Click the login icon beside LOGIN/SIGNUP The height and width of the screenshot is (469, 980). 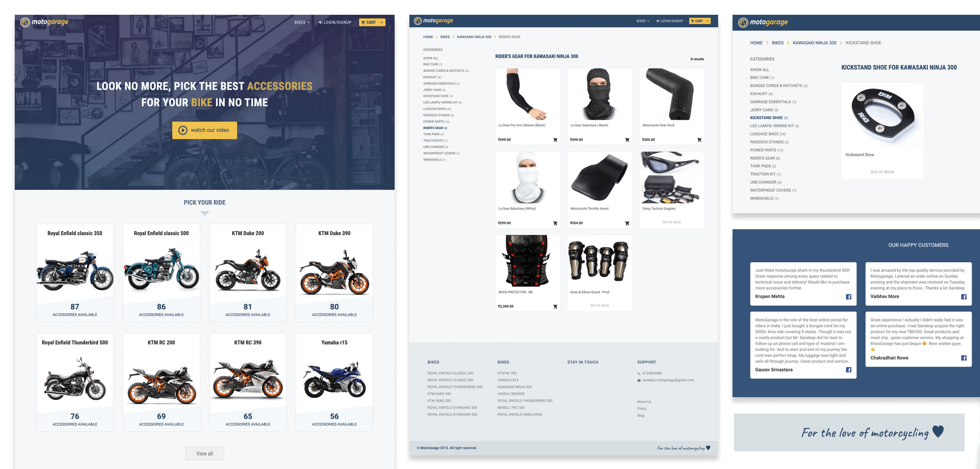pyautogui.click(x=320, y=22)
